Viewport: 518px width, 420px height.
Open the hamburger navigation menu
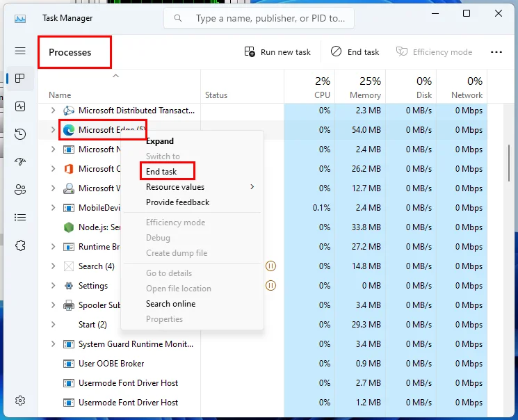(20, 51)
